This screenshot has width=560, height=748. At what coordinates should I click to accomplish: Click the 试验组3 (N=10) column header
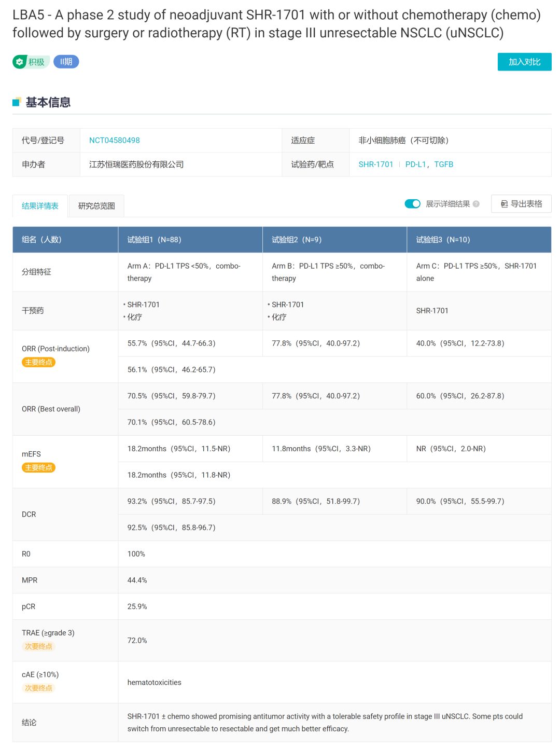coord(443,240)
